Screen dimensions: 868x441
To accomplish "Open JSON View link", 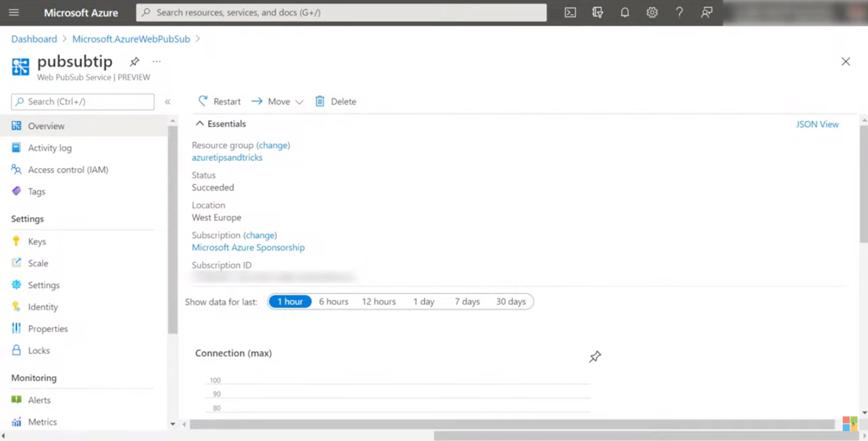I will pyautogui.click(x=817, y=124).
